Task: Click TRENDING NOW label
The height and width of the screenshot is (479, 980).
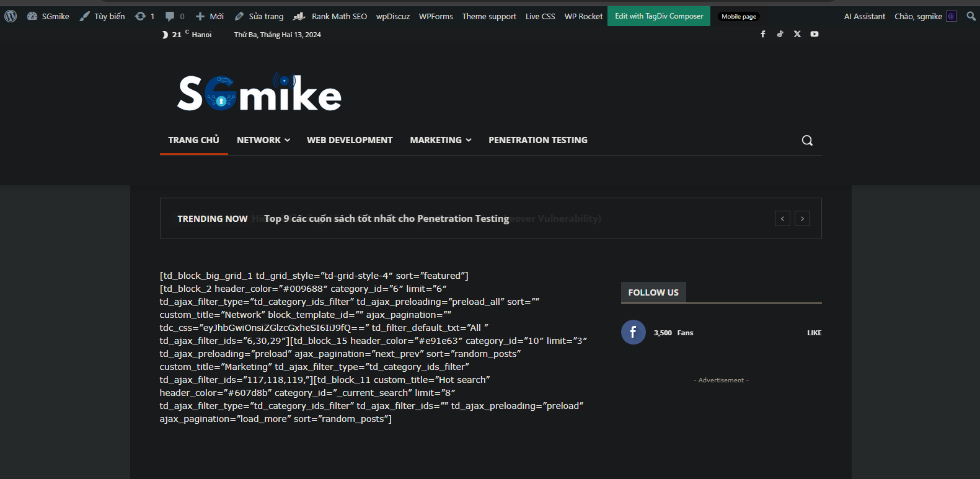Action: pos(213,219)
